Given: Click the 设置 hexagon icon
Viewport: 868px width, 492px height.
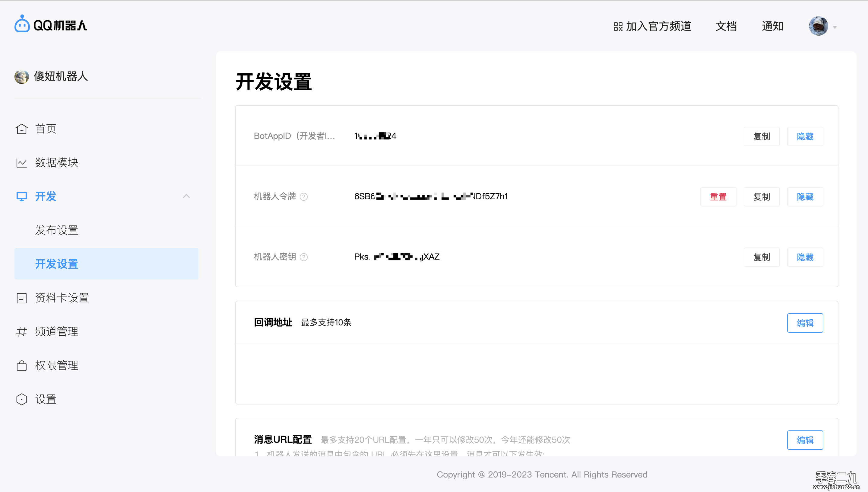Looking at the screenshot, I should pyautogui.click(x=21, y=399).
